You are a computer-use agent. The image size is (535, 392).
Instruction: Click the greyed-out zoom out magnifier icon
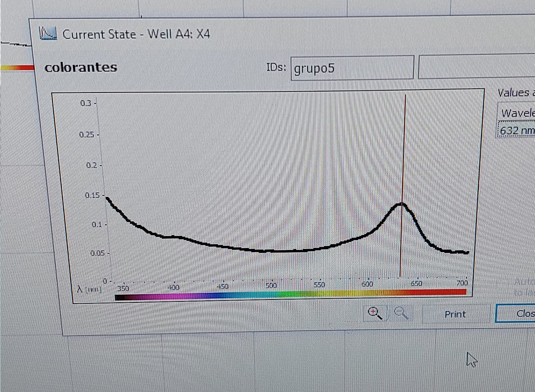(401, 313)
